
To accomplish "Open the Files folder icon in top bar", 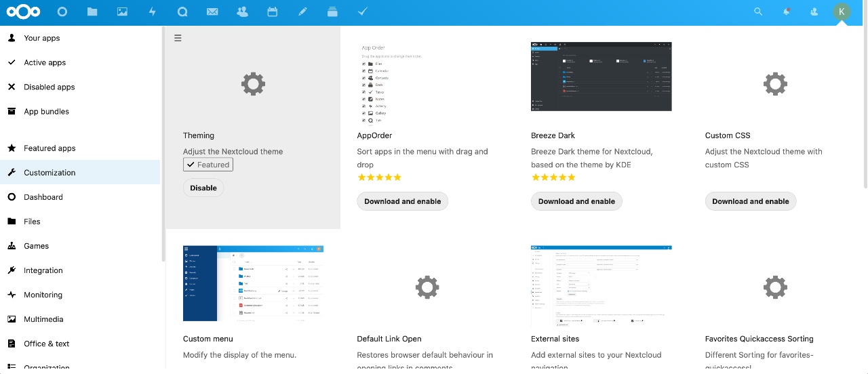I will (x=92, y=12).
